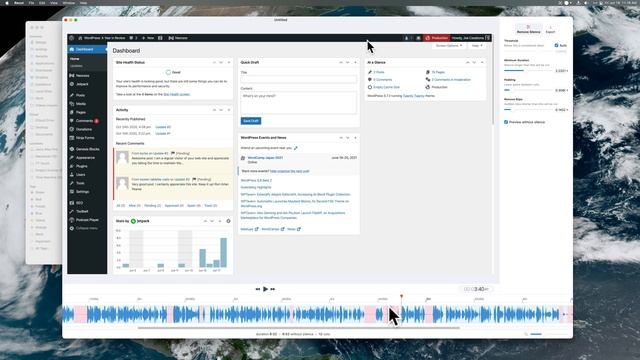Screen dimensions: 640x360
Task: Open the File menu in the macOS menu bar
Action: 31,3
